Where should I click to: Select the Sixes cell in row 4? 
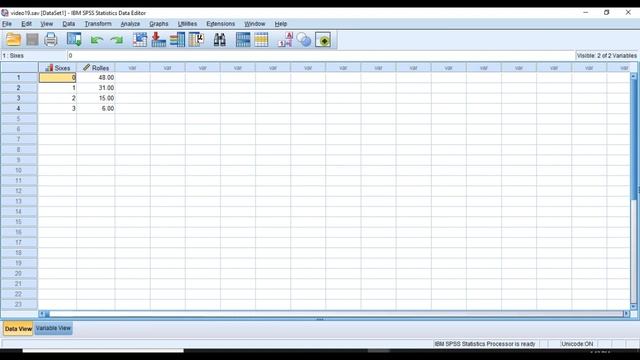(58, 108)
